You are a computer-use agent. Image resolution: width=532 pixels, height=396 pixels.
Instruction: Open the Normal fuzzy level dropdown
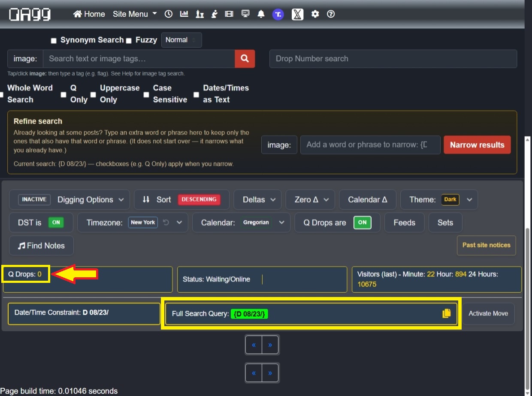[x=181, y=40]
